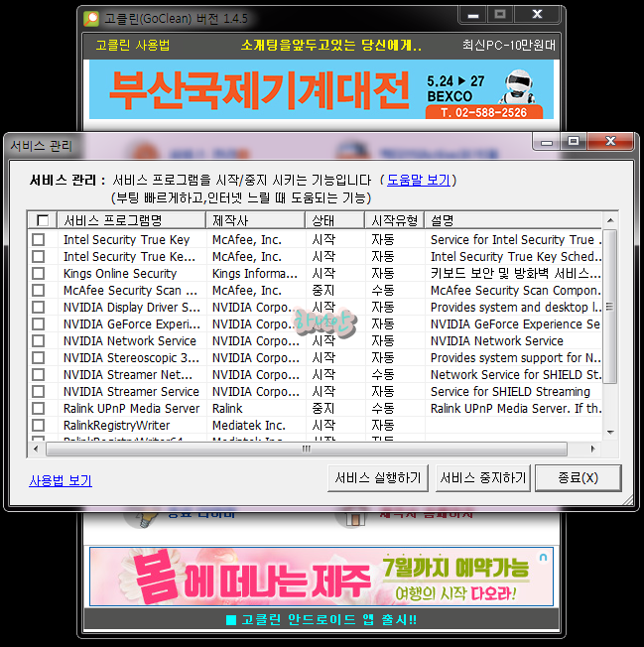Tick the checkbox for RalinkRegistryWriter

click(39, 426)
